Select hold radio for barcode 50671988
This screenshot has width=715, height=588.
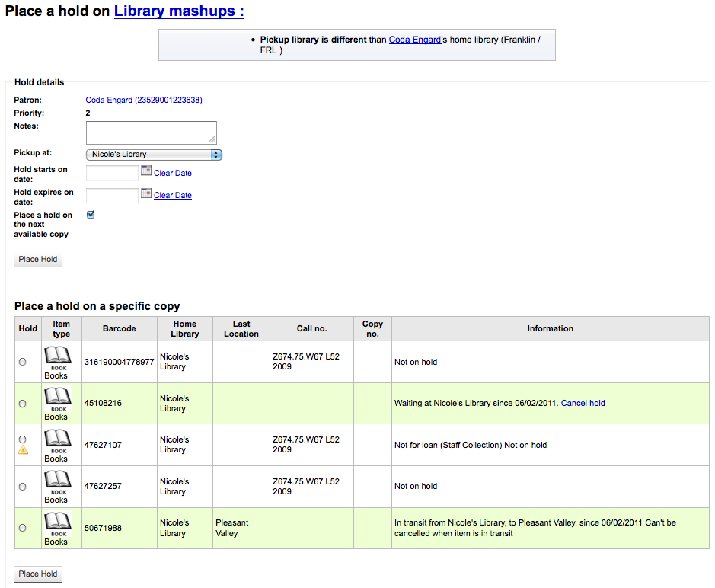22,528
